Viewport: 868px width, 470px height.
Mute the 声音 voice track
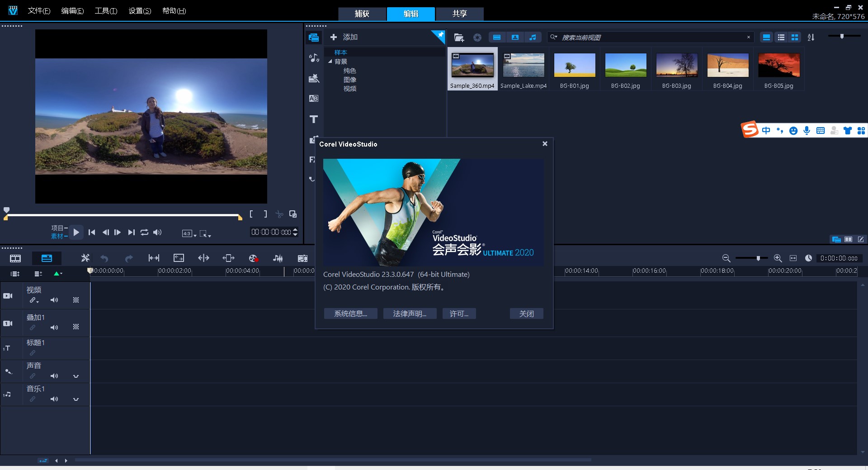click(54, 376)
